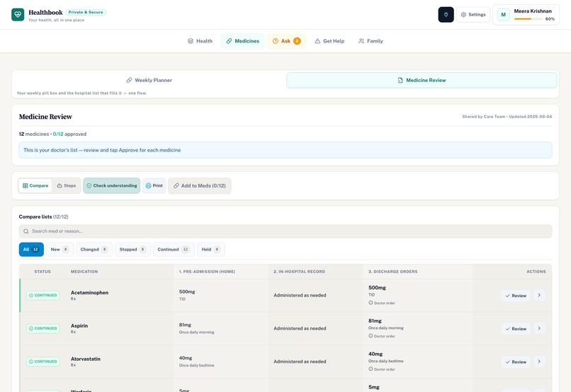Review the Acetaminophen row
This screenshot has width=571, height=392.
tap(516, 296)
